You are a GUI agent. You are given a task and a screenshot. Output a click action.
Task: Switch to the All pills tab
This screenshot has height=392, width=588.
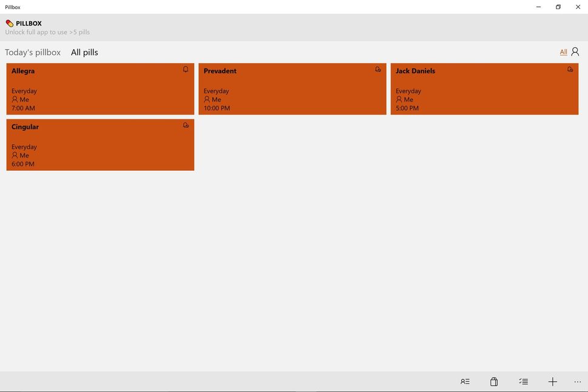(84, 52)
